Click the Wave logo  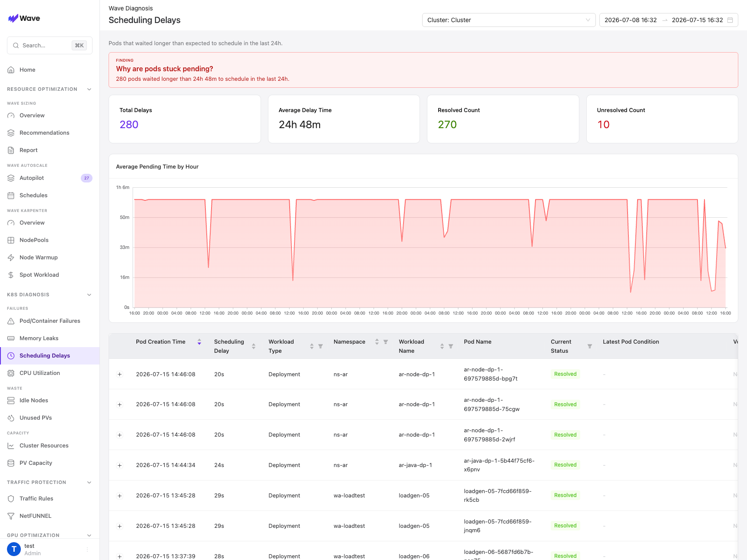click(x=24, y=18)
